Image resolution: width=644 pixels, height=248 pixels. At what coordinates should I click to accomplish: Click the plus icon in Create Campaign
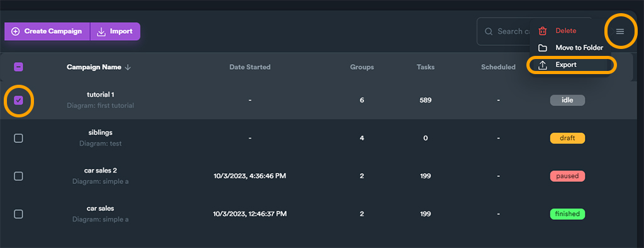pyautogui.click(x=15, y=31)
